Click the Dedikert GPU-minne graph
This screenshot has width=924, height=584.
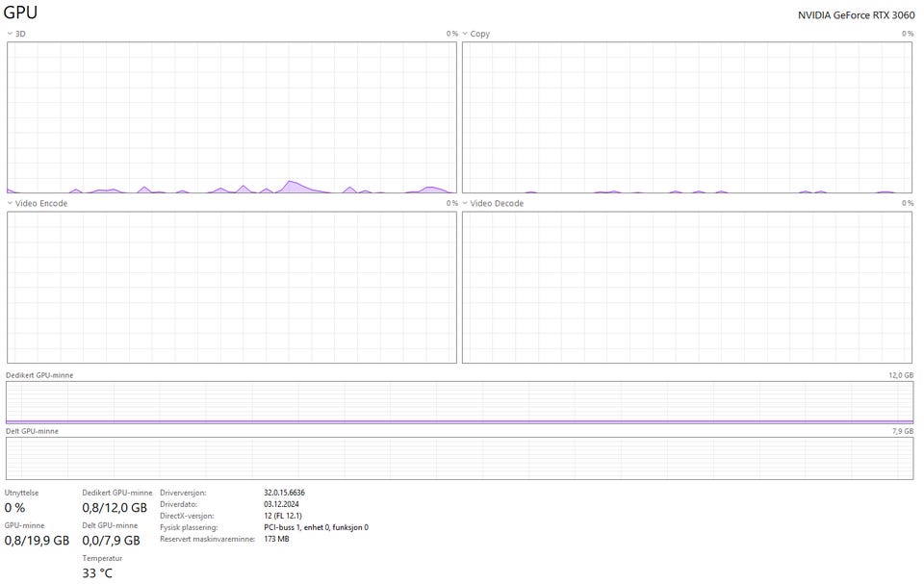pos(460,402)
